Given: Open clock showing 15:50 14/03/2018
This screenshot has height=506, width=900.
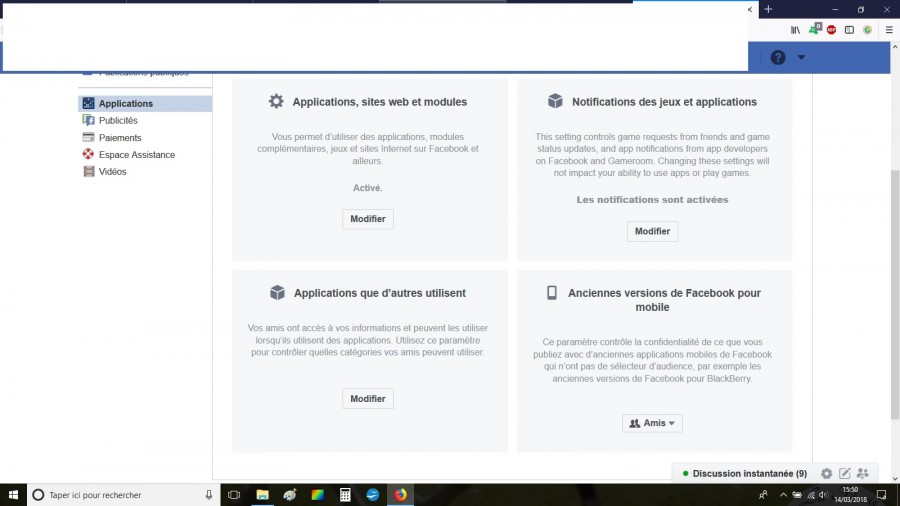Looking at the screenshot, I should point(851,495).
